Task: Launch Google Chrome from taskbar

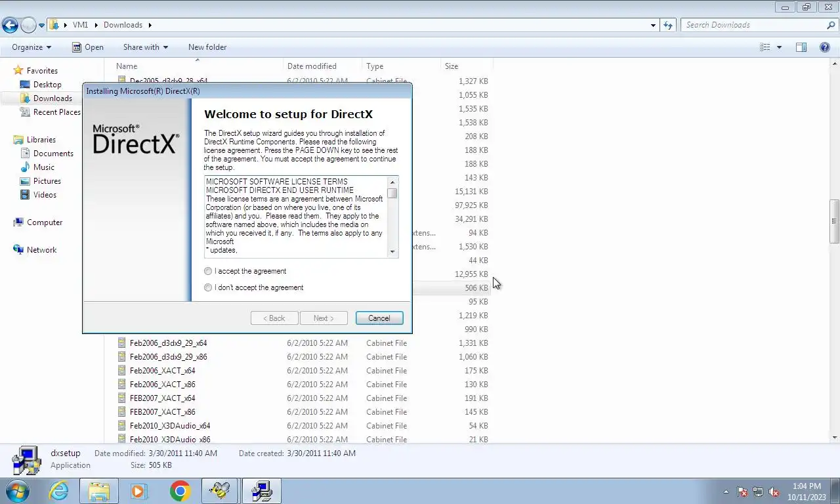Action: coord(180,491)
